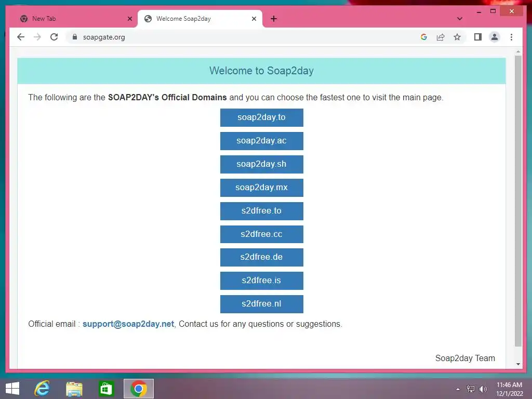532x399 pixels.
Task: Open the network status tray icon
Action: (471, 389)
